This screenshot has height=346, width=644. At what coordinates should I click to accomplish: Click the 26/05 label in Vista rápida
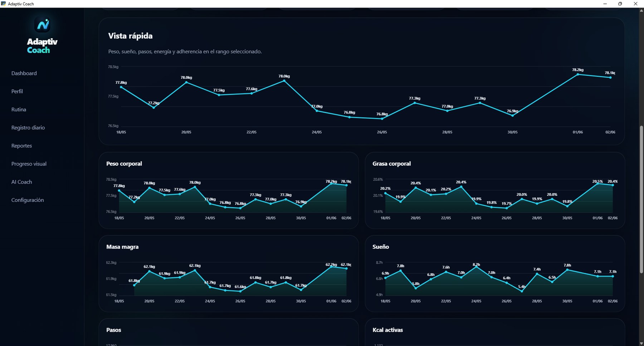pyautogui.click(x=382, y=132)
